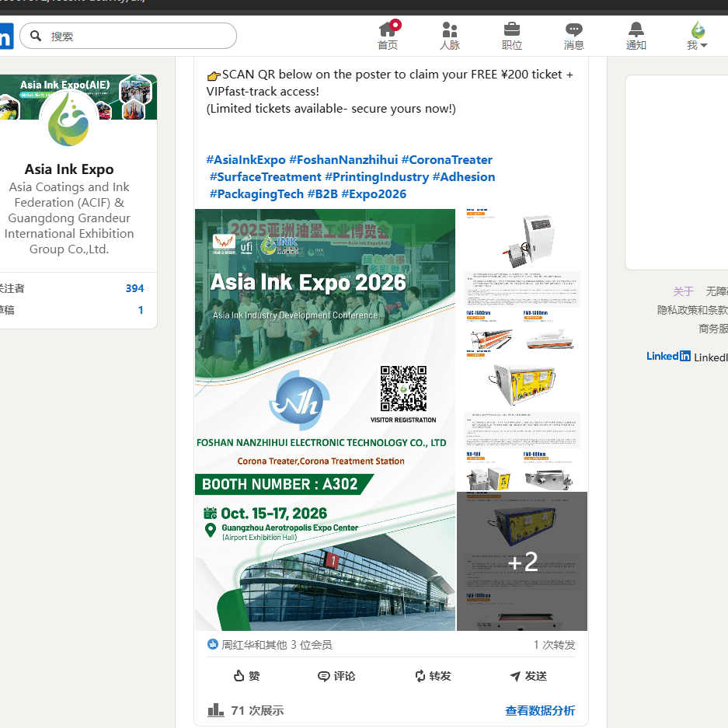
Task: Open the #CoronaTreater hashtag
Action: [447, 159]
